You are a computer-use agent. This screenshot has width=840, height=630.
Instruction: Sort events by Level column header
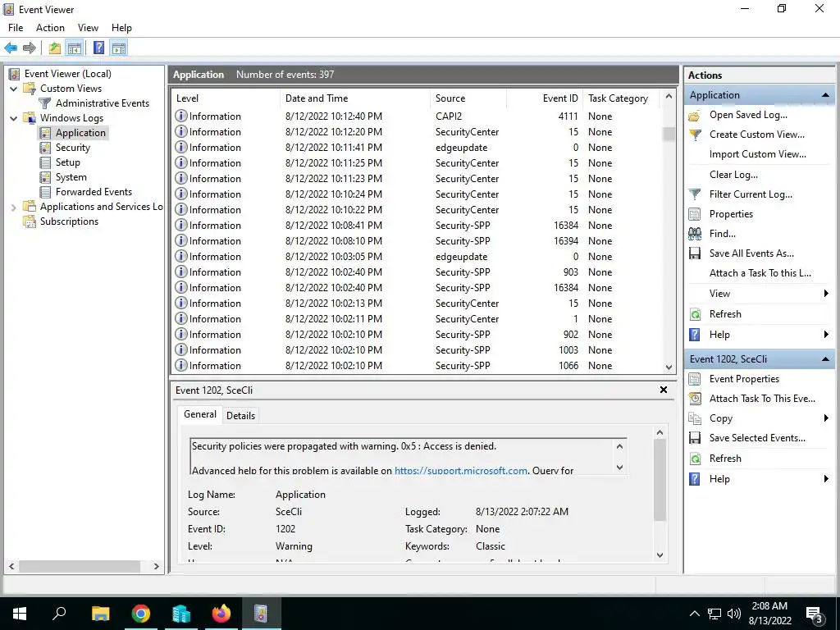[x=226, y=98]
